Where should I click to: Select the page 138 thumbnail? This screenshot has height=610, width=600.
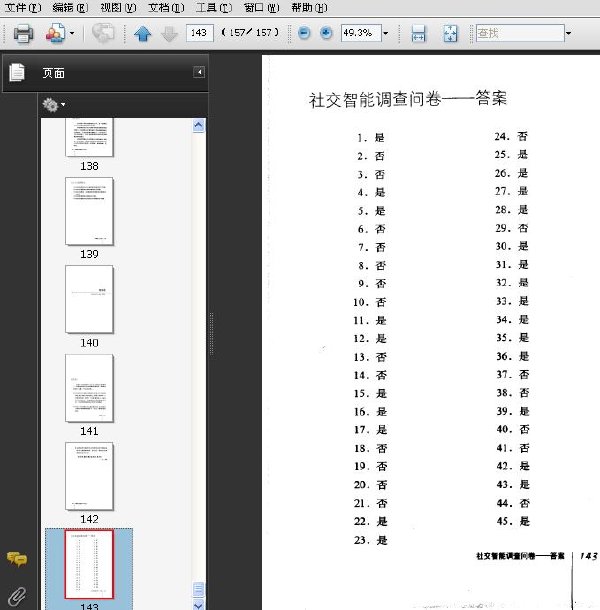(89, 137)
